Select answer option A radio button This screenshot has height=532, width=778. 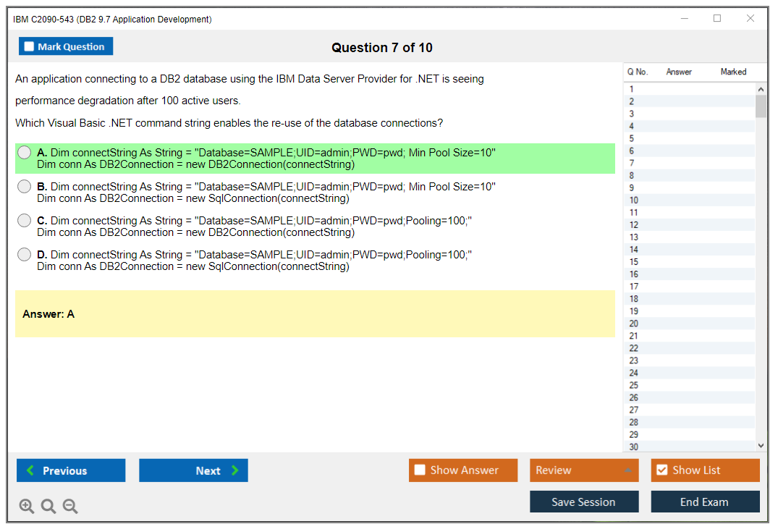coord(25,153)
